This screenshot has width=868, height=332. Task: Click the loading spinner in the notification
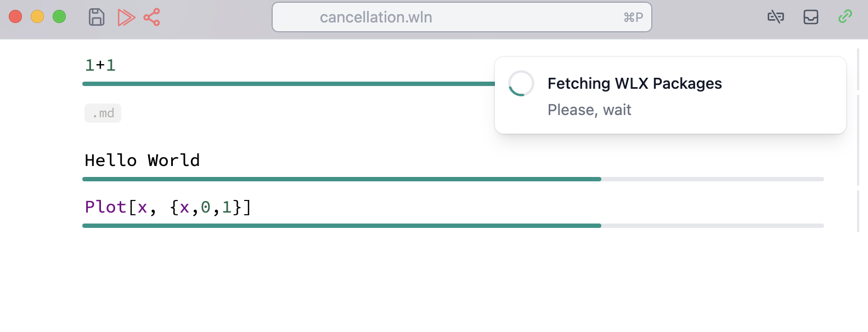(521, 83)
